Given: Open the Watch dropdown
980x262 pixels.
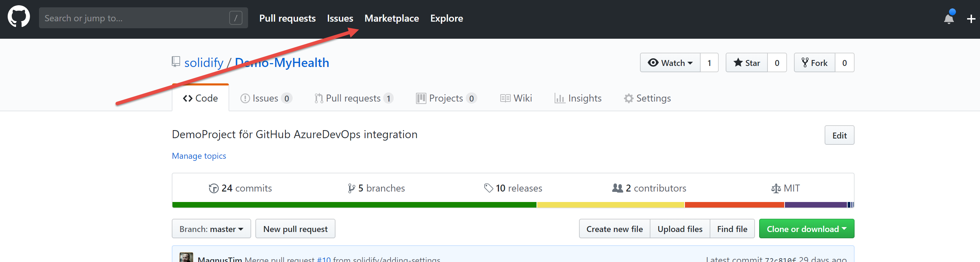Looking at the screenshot, I should (x=670, y=62).
